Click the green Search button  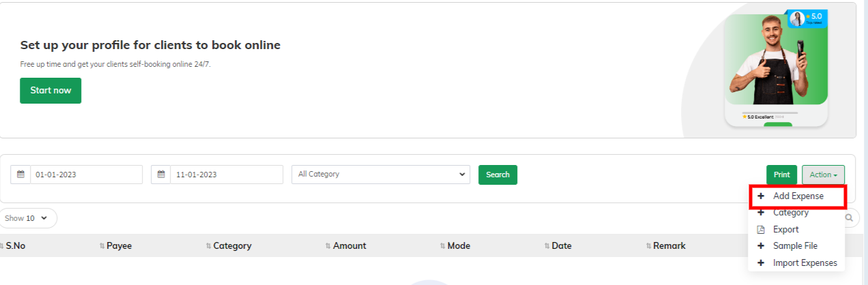click(x=497, y=175)
